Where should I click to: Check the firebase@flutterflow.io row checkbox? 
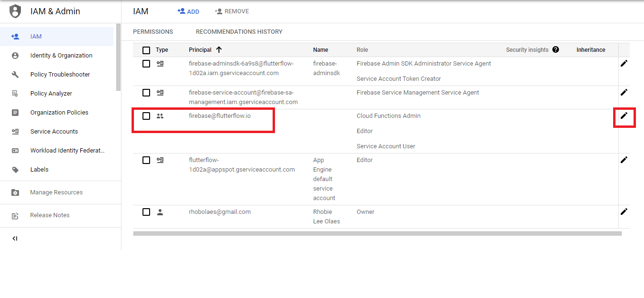tap(146, 116)
